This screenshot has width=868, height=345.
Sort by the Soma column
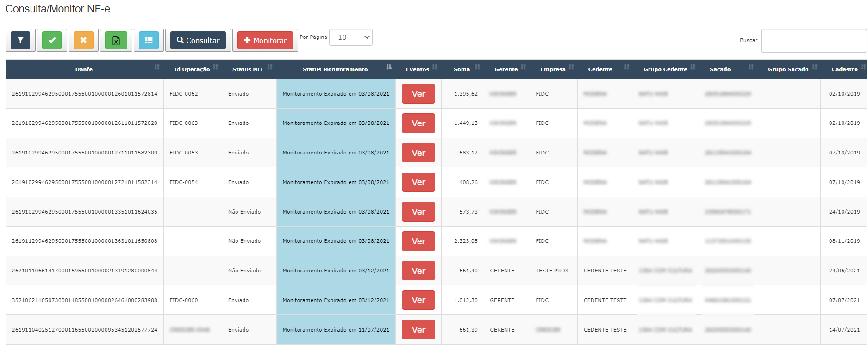462,69
